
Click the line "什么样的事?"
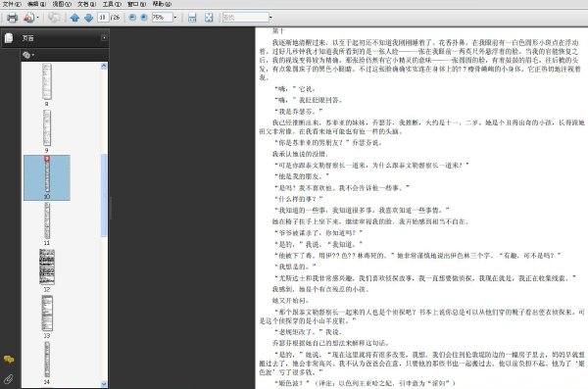(x=299, y=199)
